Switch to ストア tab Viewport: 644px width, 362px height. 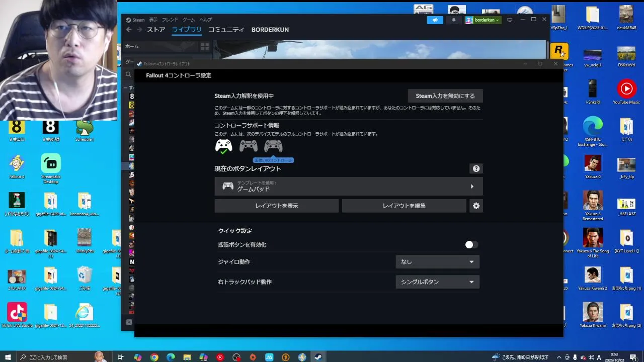(156, 30)
